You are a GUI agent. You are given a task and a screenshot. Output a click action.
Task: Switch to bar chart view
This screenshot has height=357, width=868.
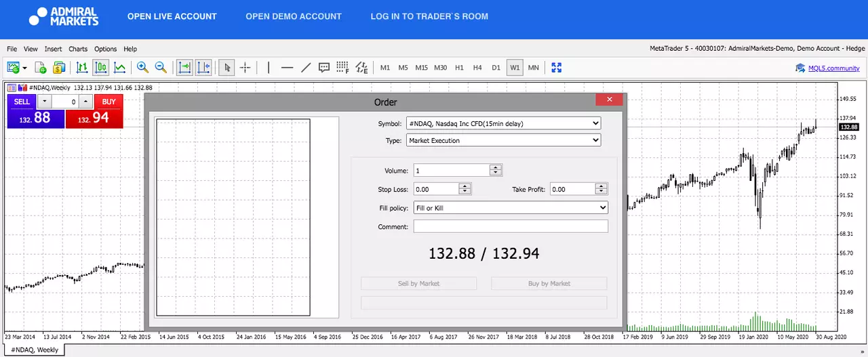[82, 68]
